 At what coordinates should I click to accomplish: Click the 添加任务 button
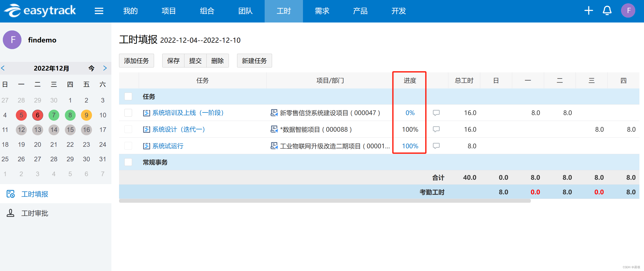click(x=136, y=61)
